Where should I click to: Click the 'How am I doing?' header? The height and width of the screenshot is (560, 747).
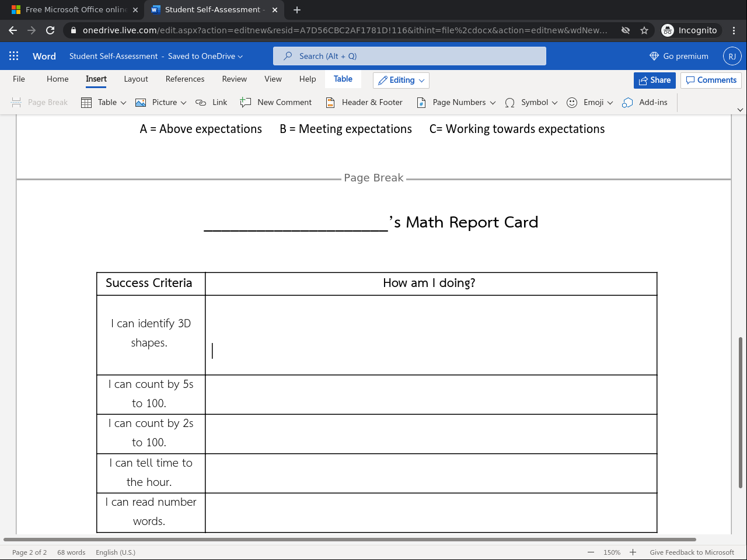coord(429,283)
